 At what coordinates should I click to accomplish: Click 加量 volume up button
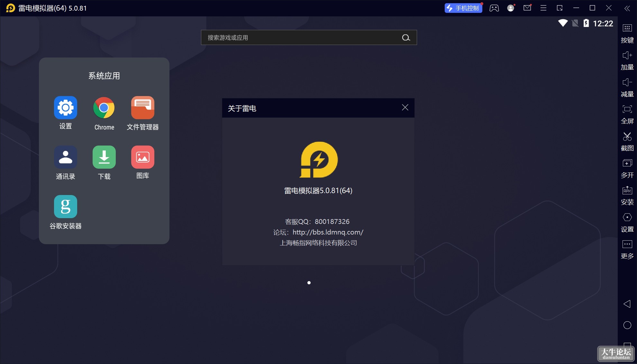point(627,60)
